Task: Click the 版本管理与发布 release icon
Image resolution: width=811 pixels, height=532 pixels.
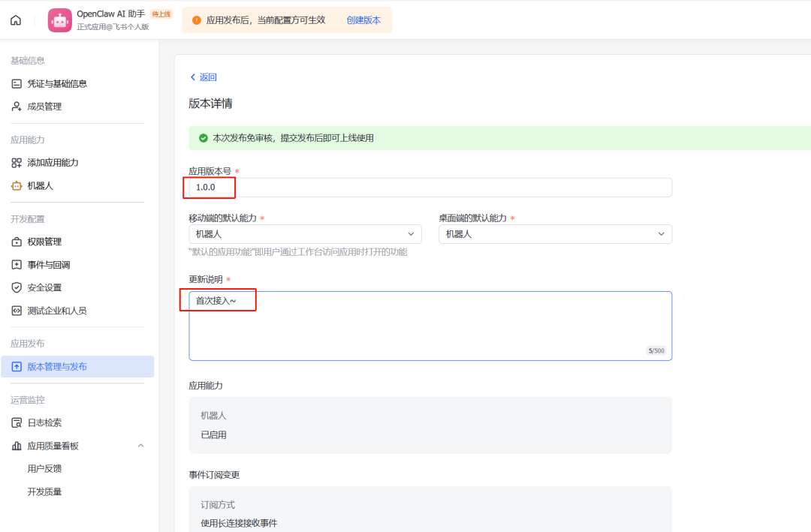Action: coord(17,366)
